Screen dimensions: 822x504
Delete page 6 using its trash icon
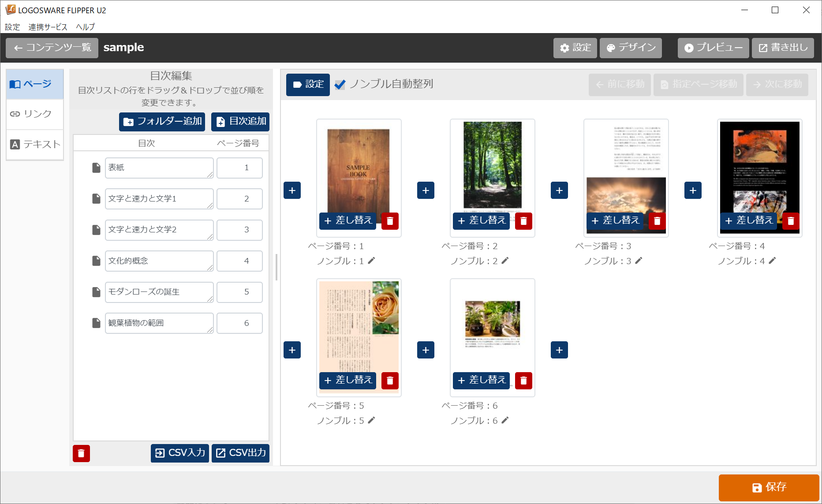click(x=523, y=381)
